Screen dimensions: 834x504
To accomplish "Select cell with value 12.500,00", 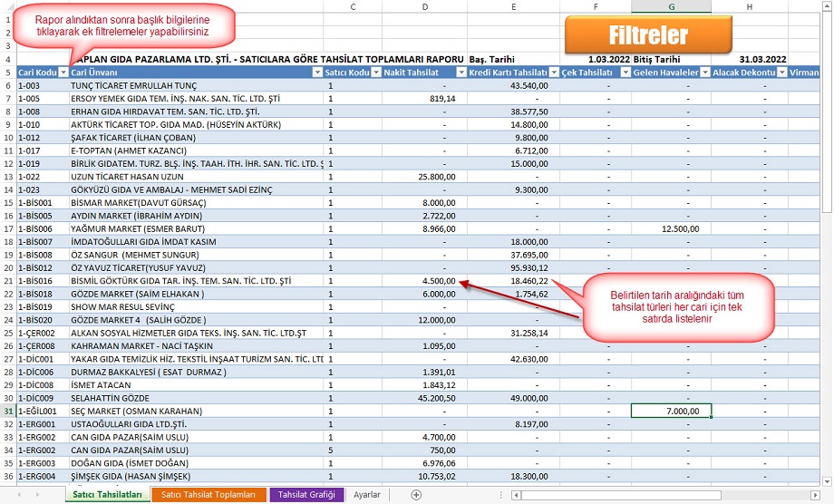I will [671, 228].
